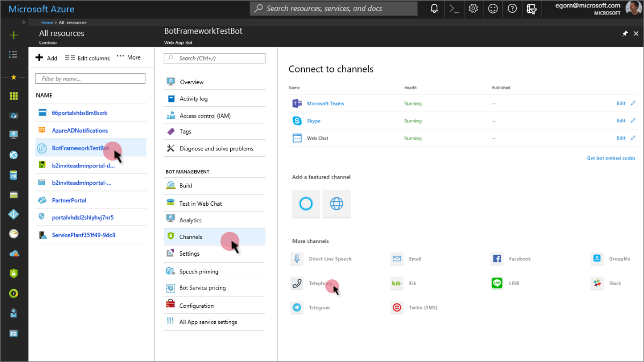Click the Filter by name field
Viewport: 644px width, 362px height.
pyautogui.click(x=90, y=78)
